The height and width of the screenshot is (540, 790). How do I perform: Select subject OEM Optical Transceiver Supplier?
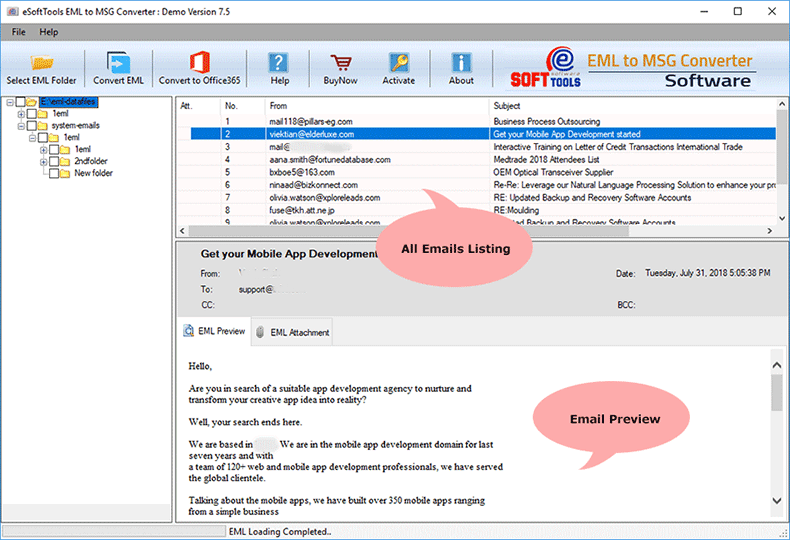[x=553, y=172]
